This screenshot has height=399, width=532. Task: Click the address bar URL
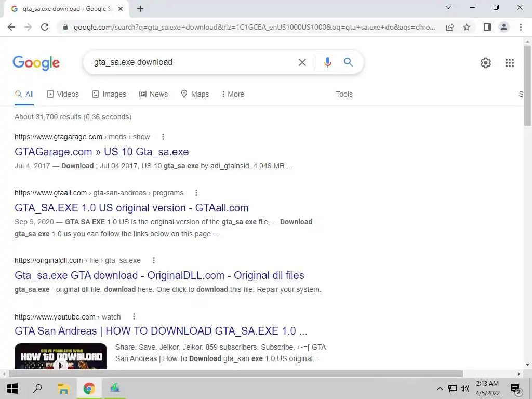point(255,27)
